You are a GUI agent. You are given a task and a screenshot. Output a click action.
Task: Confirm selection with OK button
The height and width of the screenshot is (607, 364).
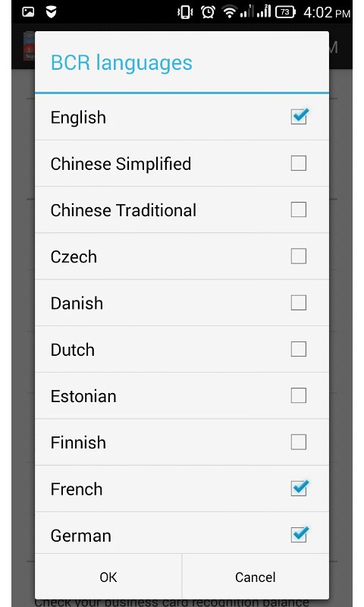click(108, 577)
